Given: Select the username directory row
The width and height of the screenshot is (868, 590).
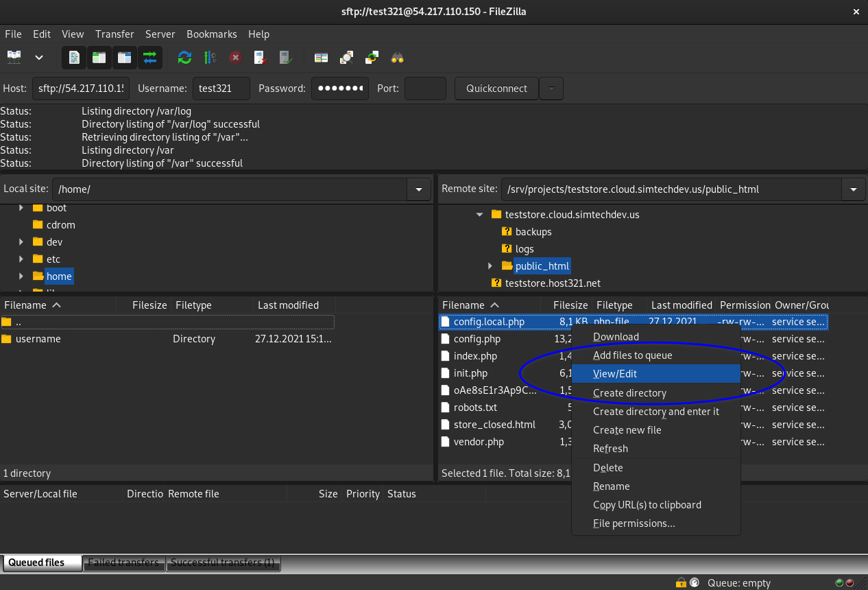Looking at the screenshot, I should click(167, 339).
